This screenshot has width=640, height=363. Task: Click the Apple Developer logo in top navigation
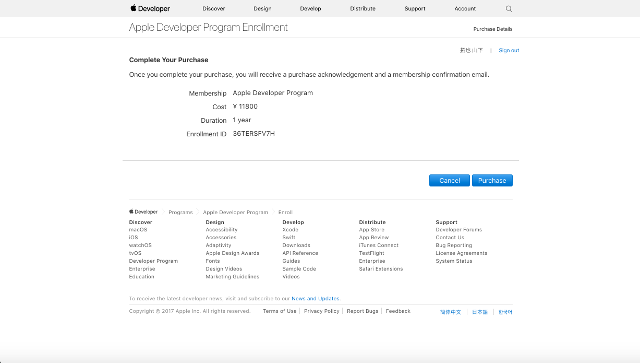pyautogui.click(x=150, y=8)
